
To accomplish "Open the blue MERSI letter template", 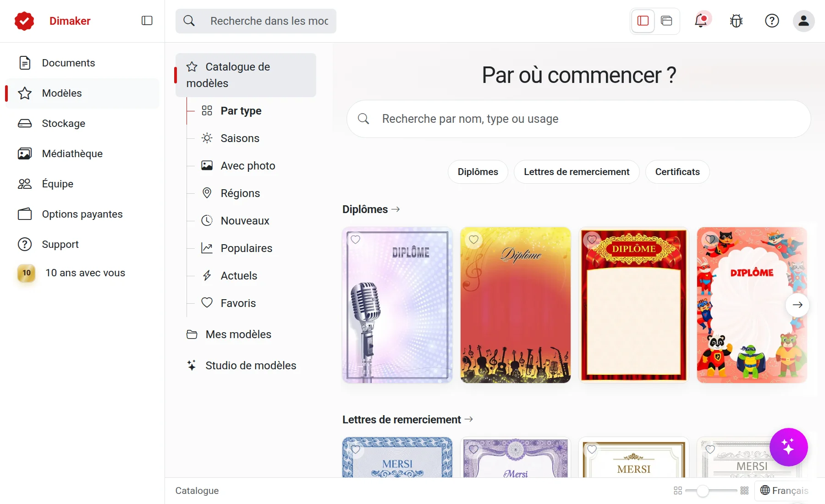I will pos(397,457).
